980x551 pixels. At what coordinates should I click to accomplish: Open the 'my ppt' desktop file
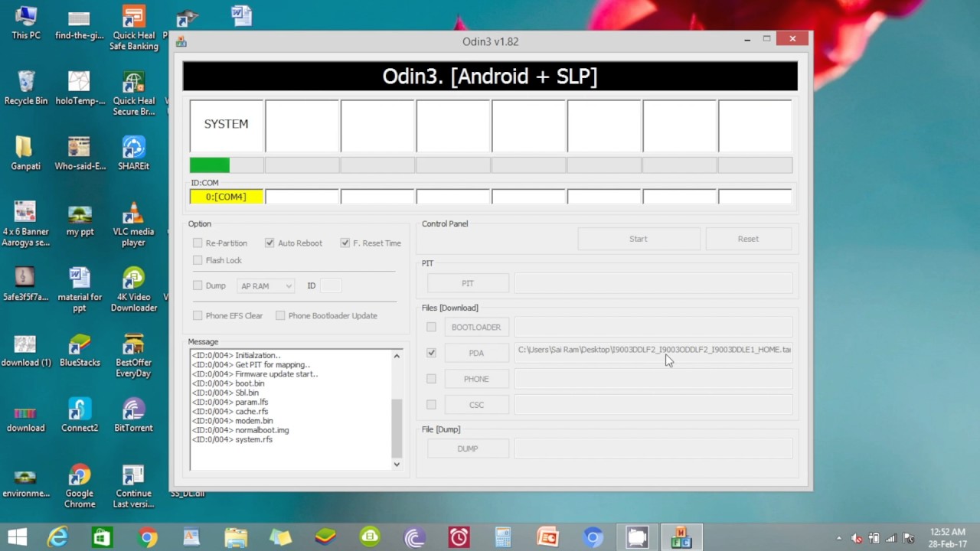(x=80, y=220)
